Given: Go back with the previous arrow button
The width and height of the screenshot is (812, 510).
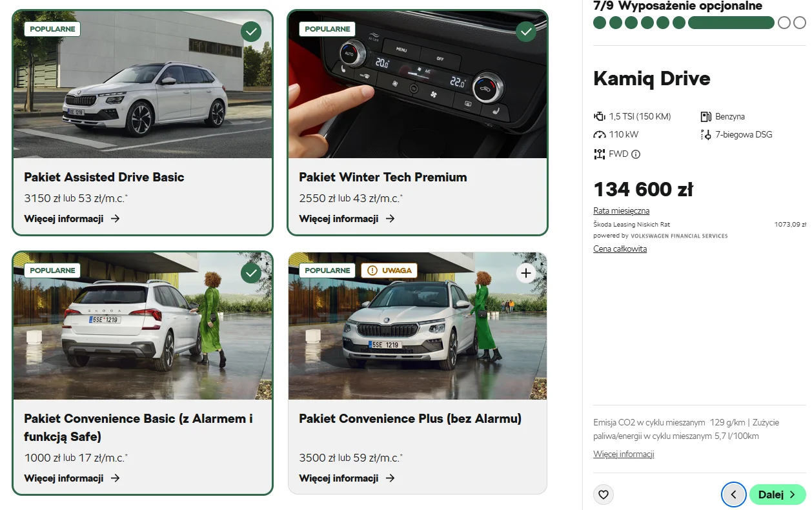Looking at the screenshot, I should tap(733, 495).
